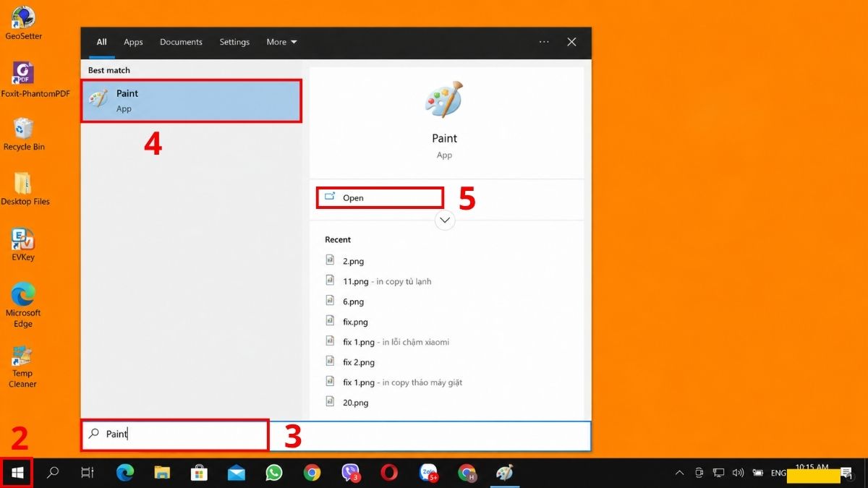Expand more Paint actions chevron
Screen dimensions: 868x488
pyautogui.click(x=445, y=220)
